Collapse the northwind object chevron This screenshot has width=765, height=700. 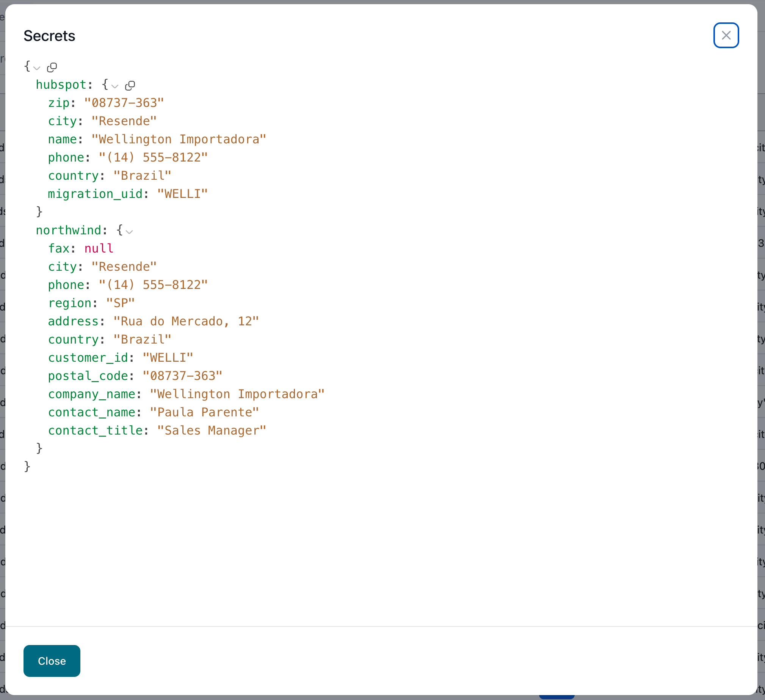129,232
